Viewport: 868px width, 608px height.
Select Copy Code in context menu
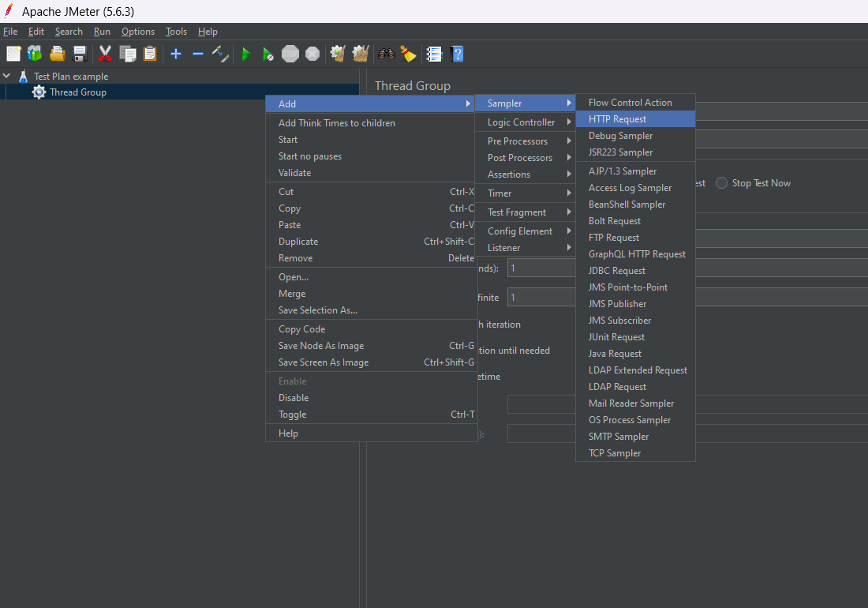tap(371, 328)
